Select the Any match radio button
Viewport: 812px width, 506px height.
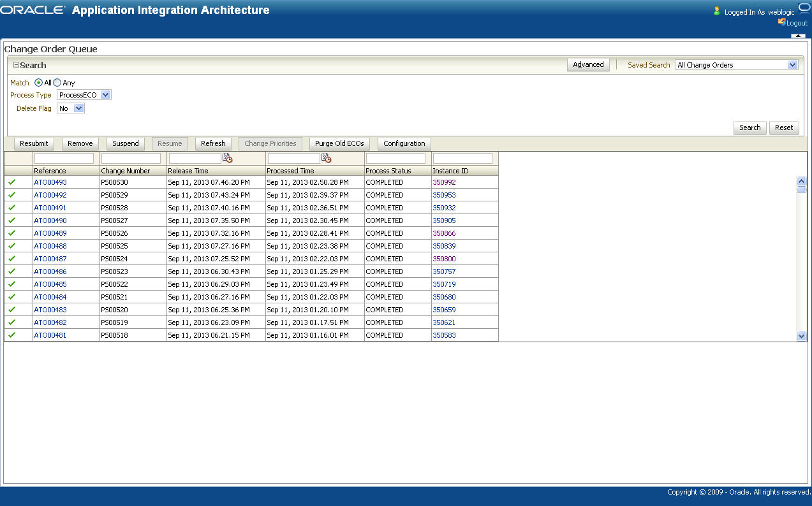tap(58, 83)
